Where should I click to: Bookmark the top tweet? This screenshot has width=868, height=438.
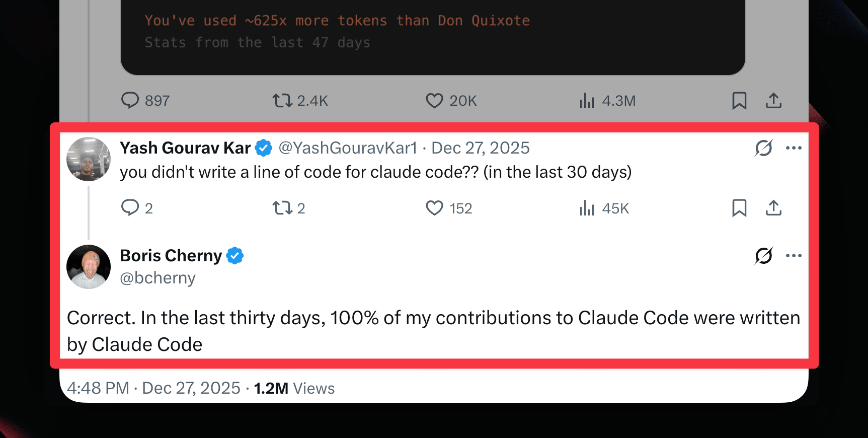tap(739, 101)
